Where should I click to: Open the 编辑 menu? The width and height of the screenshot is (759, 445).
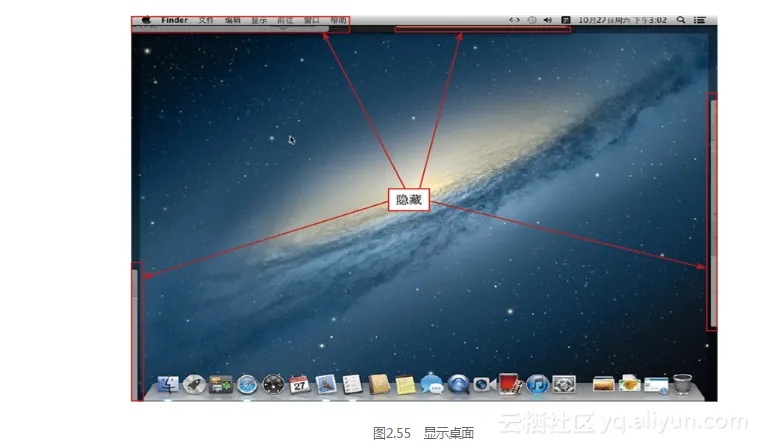(233, 20)
